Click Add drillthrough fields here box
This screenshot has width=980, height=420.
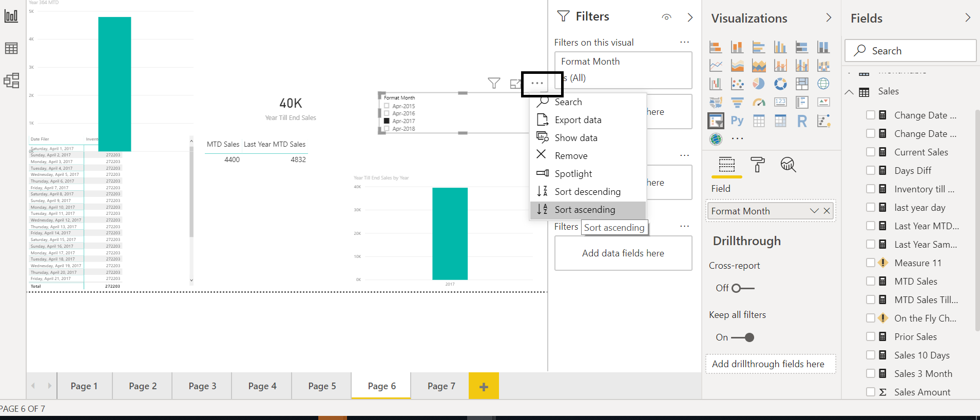(x=771, y=364)
